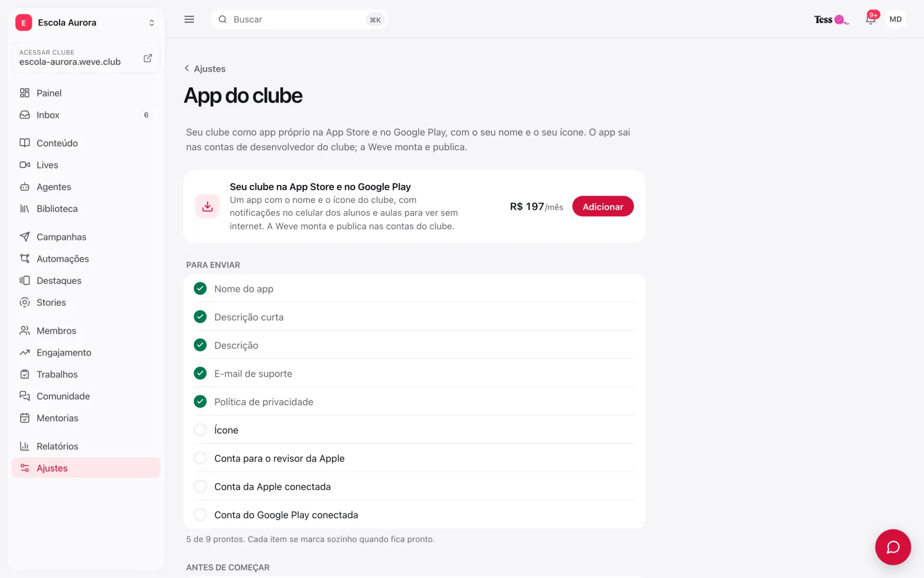The image size is (924, 578).
Task: Click the empty circle for Conta do Google Play conectada
Action: click(200, 514)
